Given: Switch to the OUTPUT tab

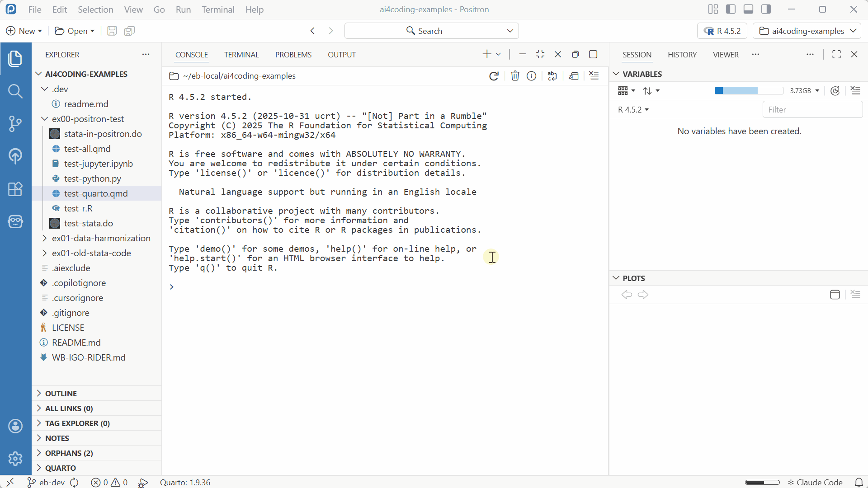Looking at the screenshot, I should (342, 55).
